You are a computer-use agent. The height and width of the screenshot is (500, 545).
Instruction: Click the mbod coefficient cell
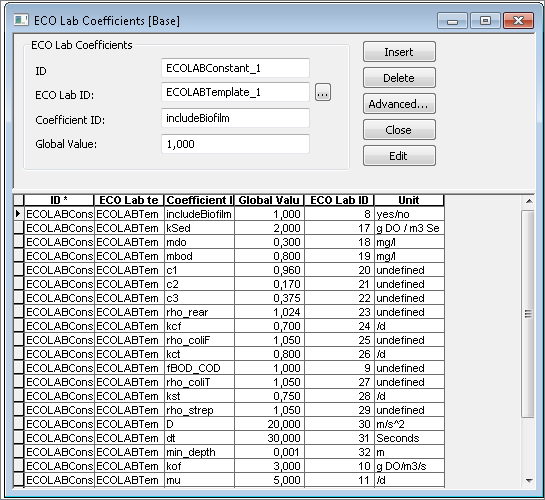(199, 256)
